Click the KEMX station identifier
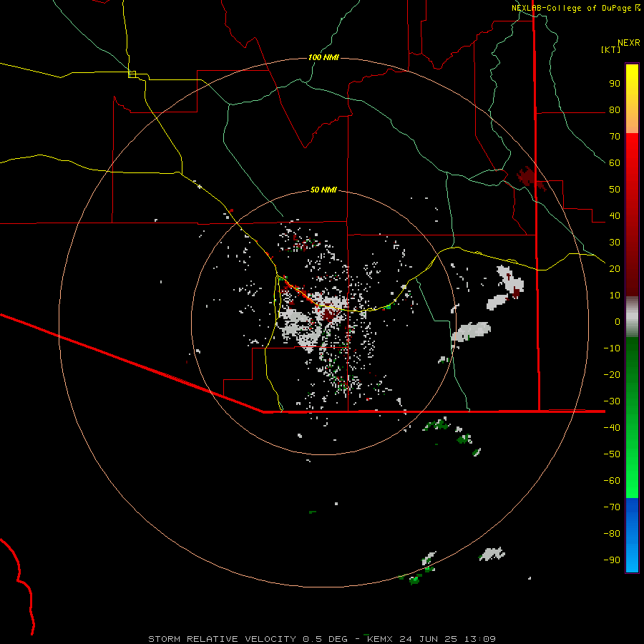The width and height of the screenshot is (644, 644). pyautogui.click(x=380, y=639)
